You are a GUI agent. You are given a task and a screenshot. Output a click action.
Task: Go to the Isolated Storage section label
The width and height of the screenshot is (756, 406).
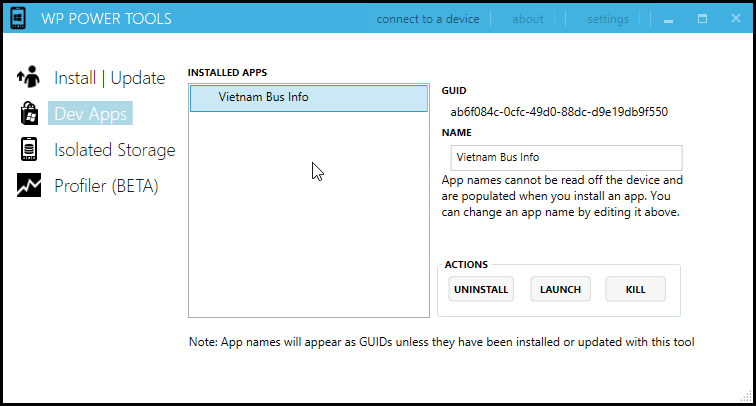pos(114,150)
